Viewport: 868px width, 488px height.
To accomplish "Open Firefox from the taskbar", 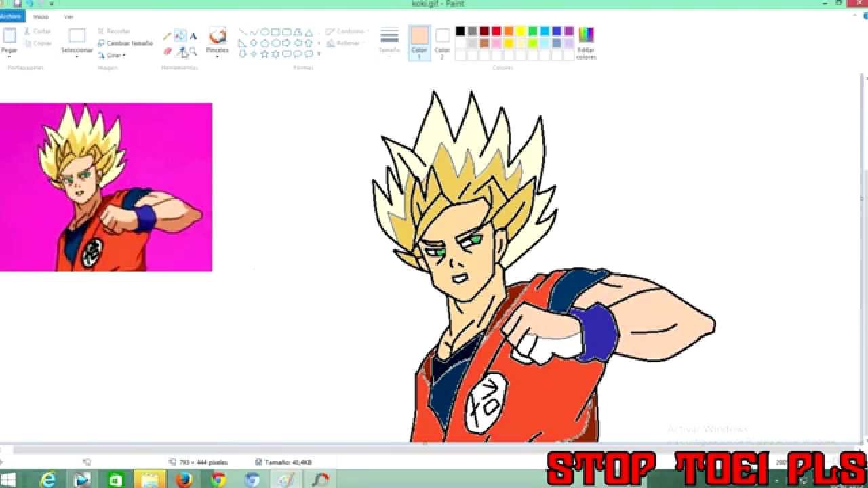I will coord(184,480).
